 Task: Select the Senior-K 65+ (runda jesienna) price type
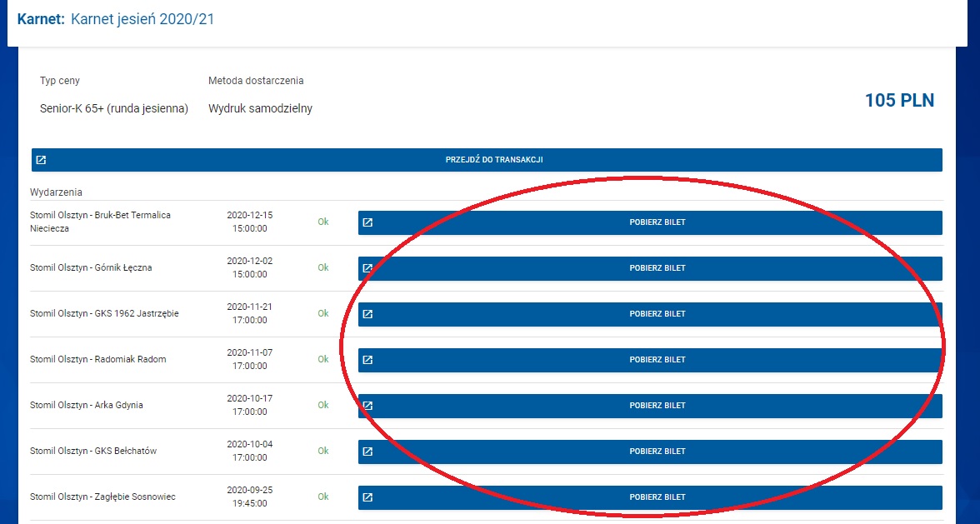tap(114, 108)
